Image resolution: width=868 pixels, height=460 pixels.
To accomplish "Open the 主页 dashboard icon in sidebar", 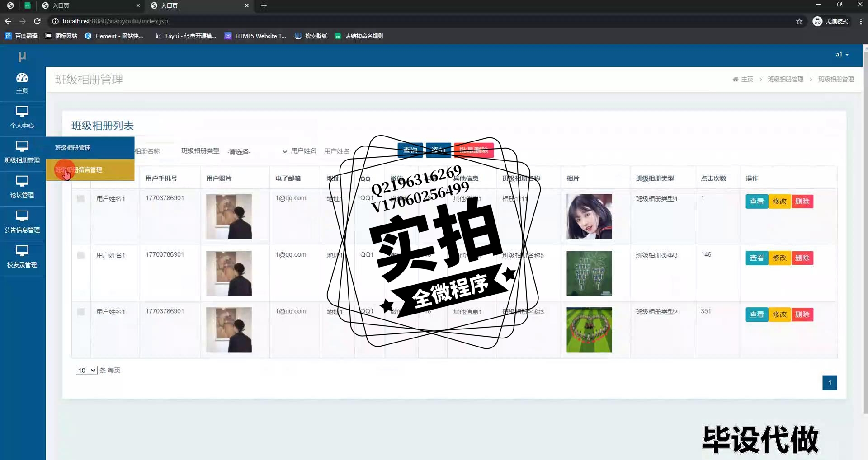I will 22,78.
